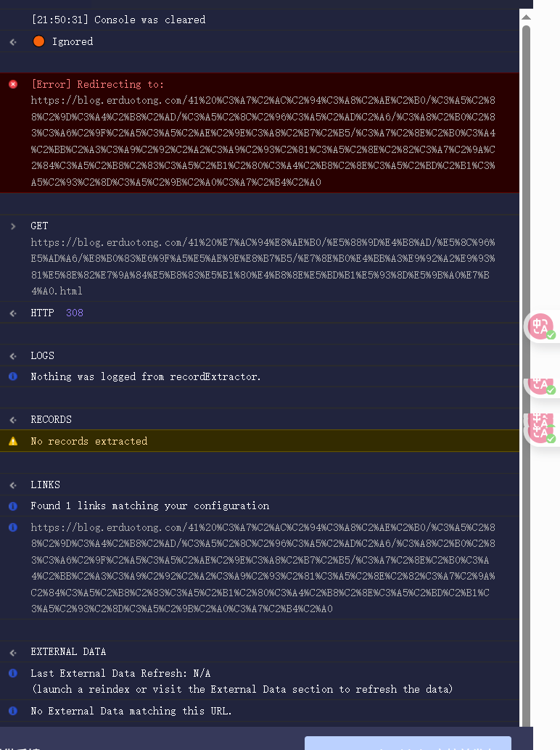The width and height of the screenshot is (560, 750).
Task: Click info icon beside Found 1 links
Action: [x=13, y=506]
